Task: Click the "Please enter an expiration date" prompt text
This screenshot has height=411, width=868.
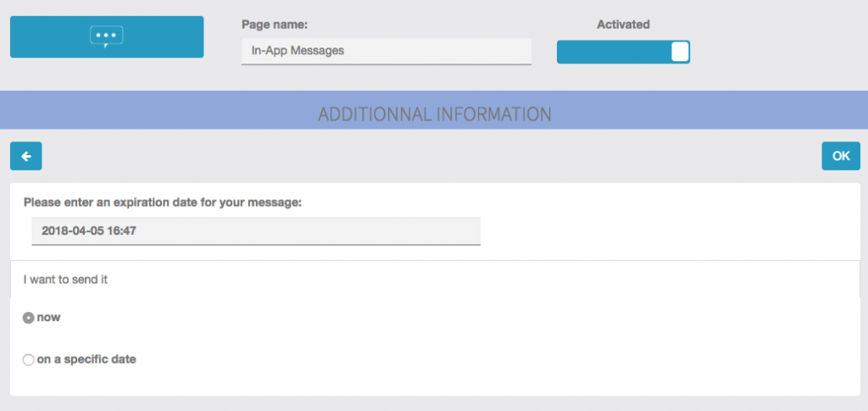Action: [x=163, y=203]
